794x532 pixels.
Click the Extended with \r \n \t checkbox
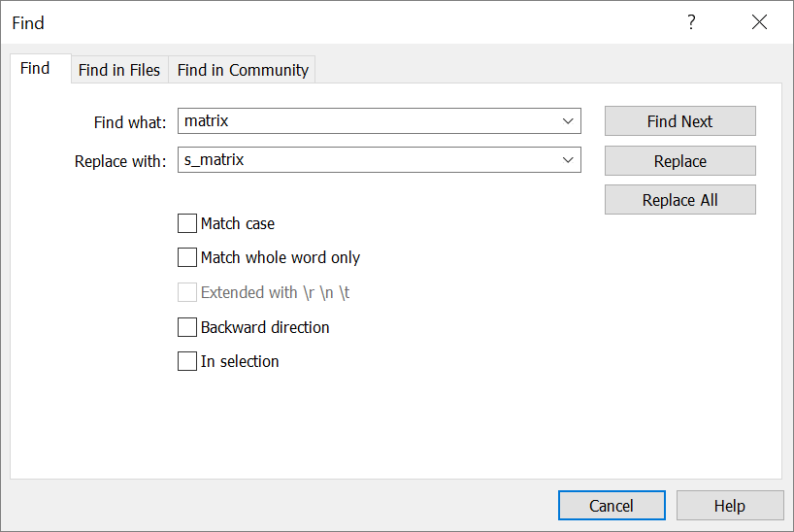tap(187, 292)
